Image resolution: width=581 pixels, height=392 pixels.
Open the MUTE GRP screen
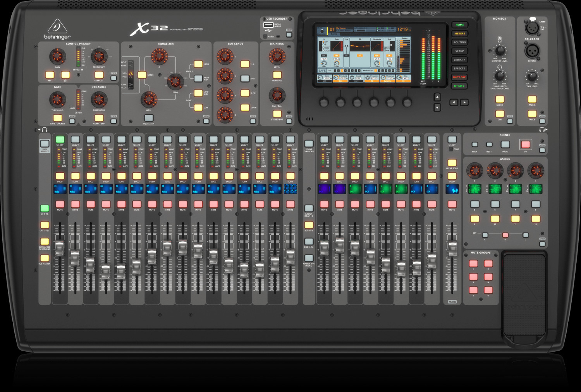tap(460, 77)
